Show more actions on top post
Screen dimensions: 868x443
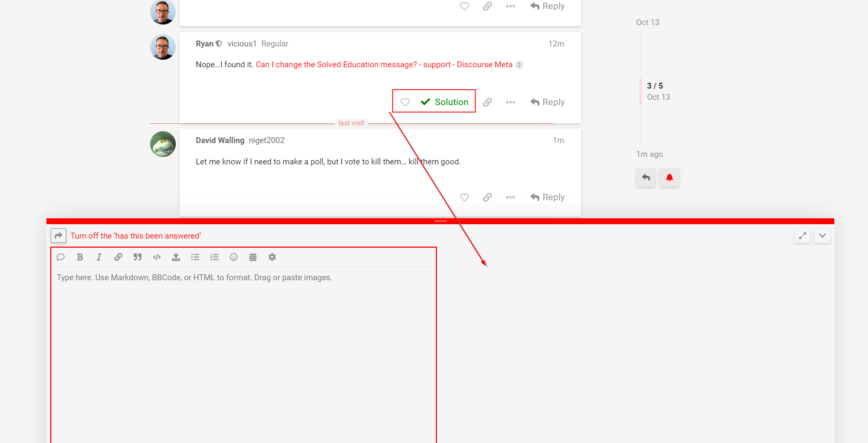click(510, 6)
